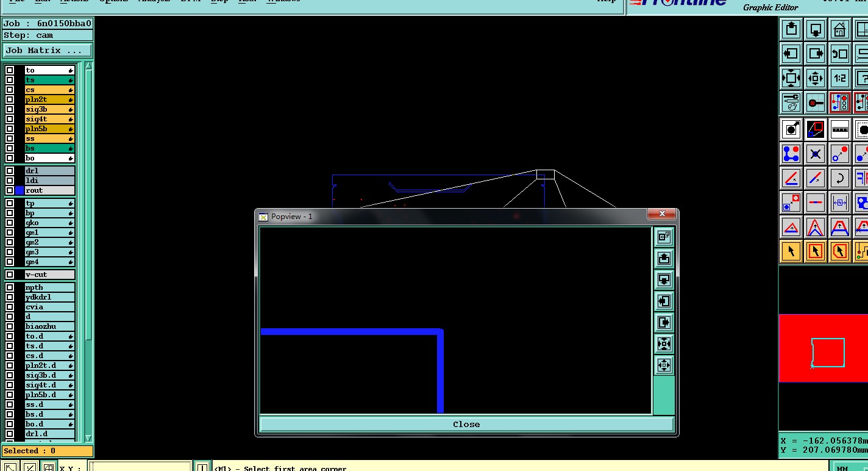The height and width of the screenshot is (471, 868).
Task: Select the polygon selection arrow tool
Action: [840, 251]
